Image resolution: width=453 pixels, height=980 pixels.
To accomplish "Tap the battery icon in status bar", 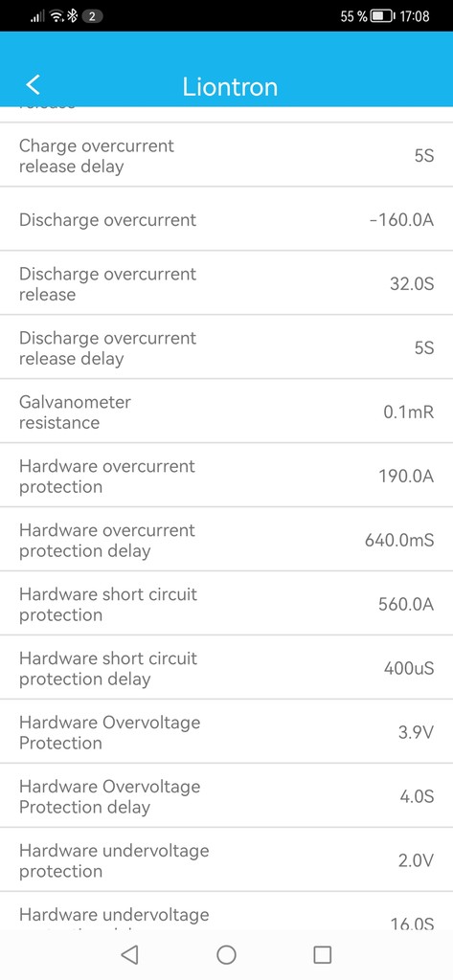I will tap(382, 15).
